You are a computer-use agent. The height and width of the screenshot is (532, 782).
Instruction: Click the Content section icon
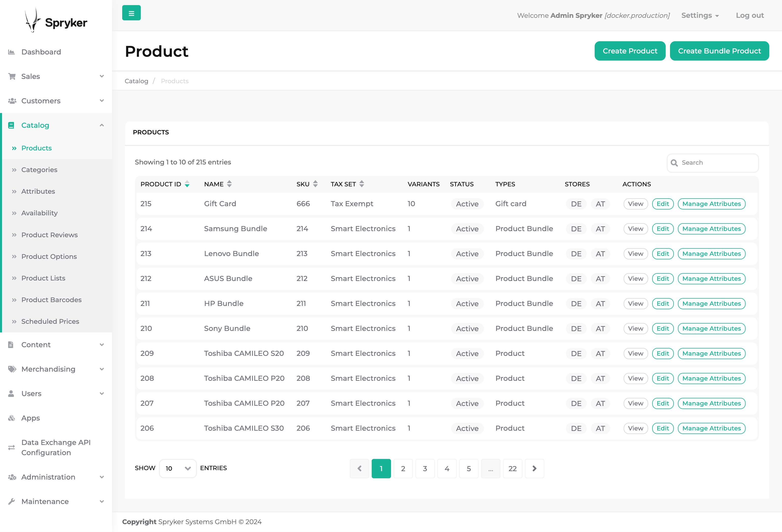coord(11,344)
